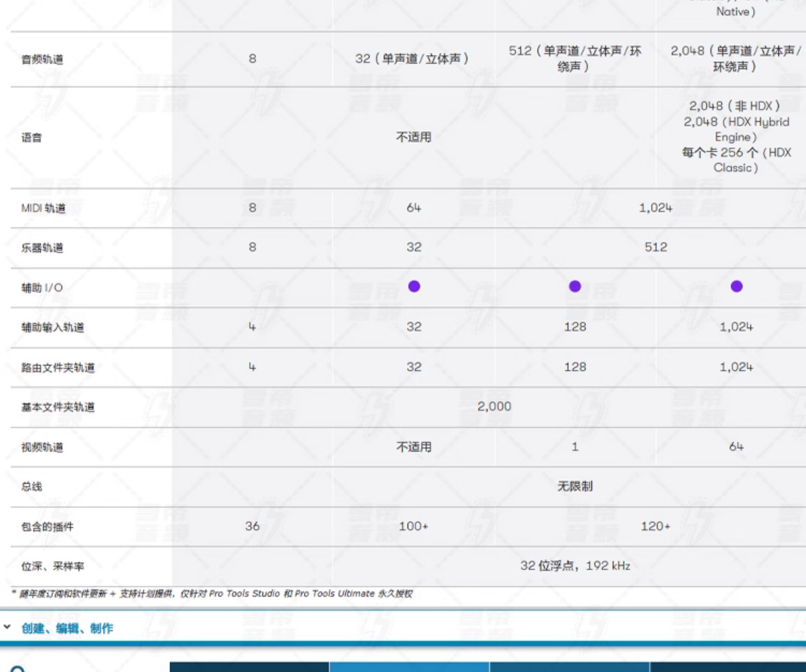Select the bright blue second column header at bottom

click(x=409, y=666)
